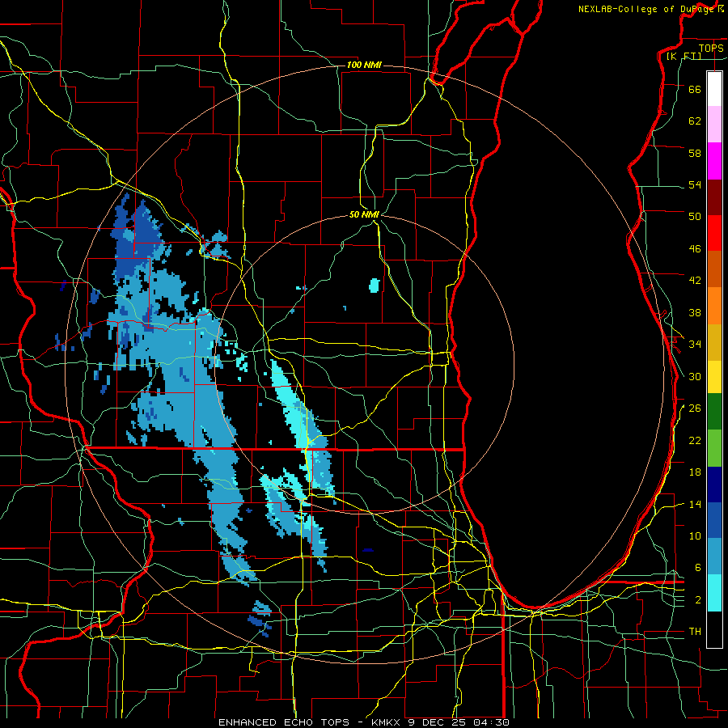This screenshot has height=728, width=728.
Task: Click the legend value 10
Action: (695, 535)
